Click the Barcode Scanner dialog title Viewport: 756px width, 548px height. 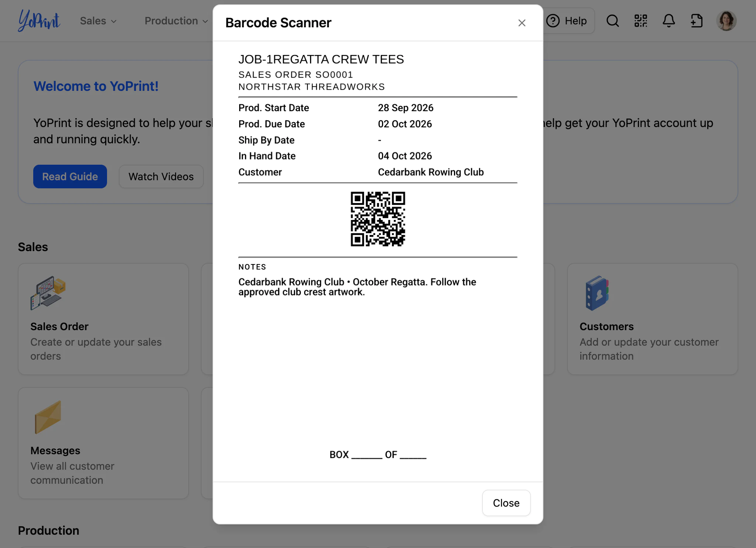point(278,23)
